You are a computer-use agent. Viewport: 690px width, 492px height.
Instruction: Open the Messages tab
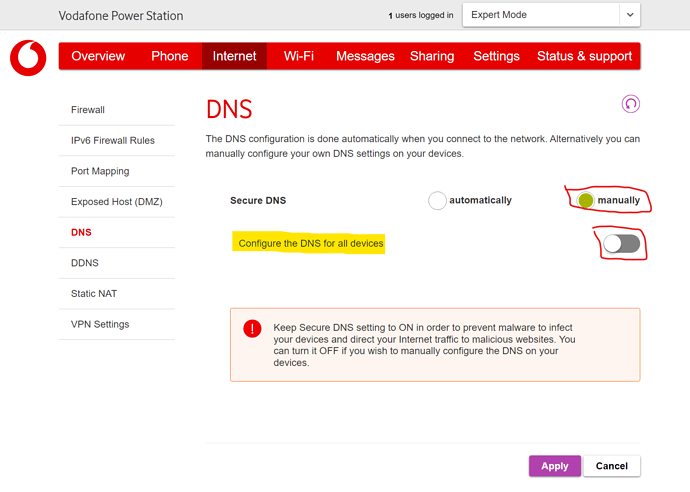tap(365, 56)
